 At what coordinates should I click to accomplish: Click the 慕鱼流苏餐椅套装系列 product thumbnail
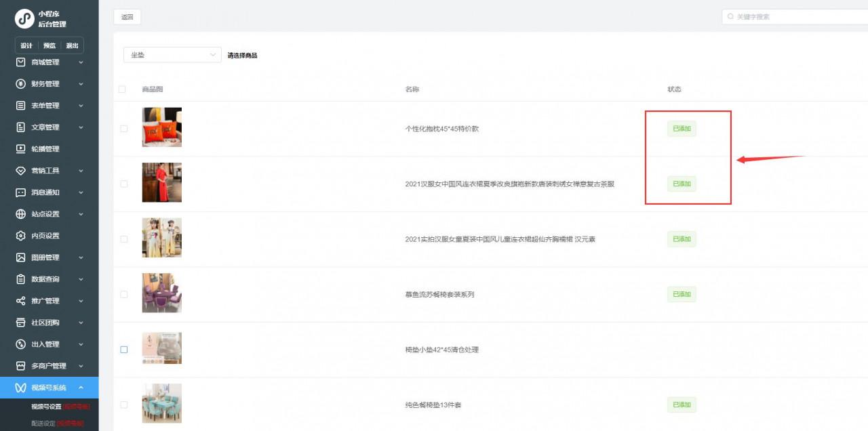click(x=161, y=293)
